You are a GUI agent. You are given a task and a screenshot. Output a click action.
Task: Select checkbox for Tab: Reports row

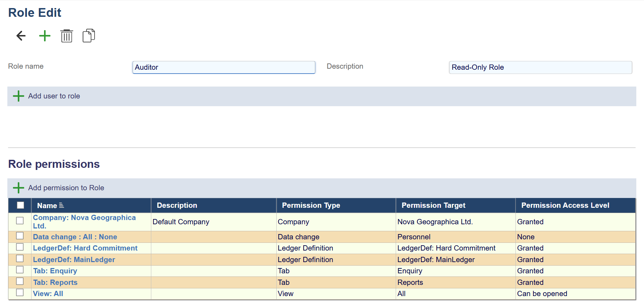20,281
